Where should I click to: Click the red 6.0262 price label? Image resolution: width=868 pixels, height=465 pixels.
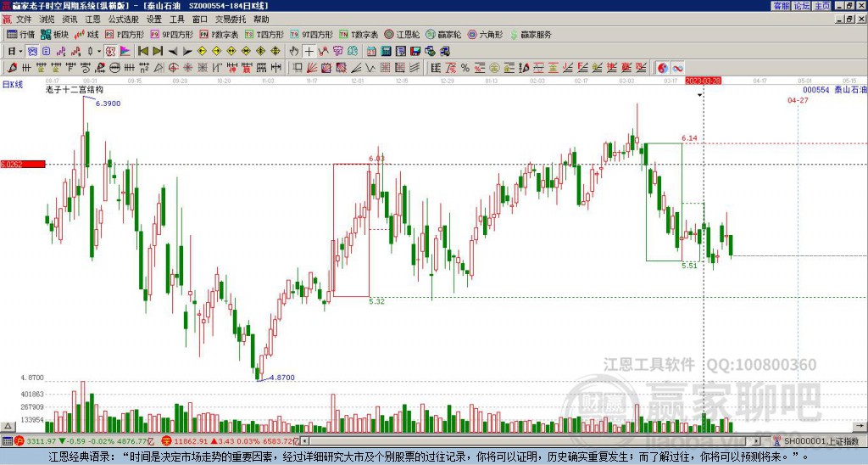click(23, 164)
